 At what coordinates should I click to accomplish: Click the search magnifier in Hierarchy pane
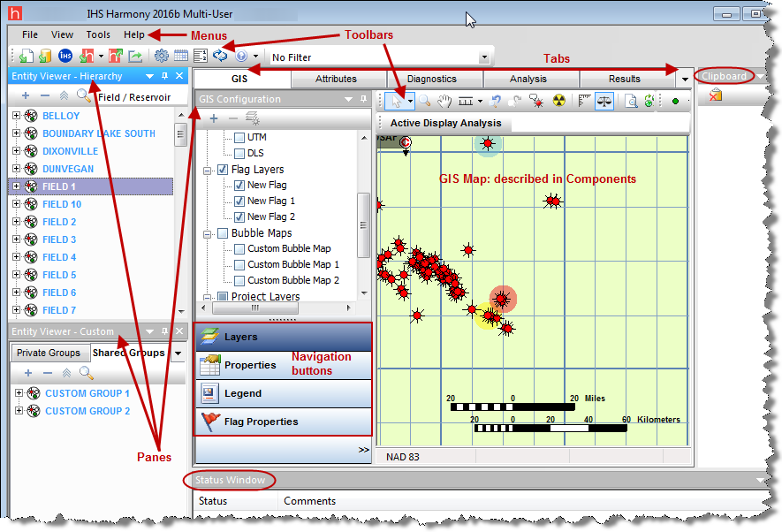tap(84, 95)
